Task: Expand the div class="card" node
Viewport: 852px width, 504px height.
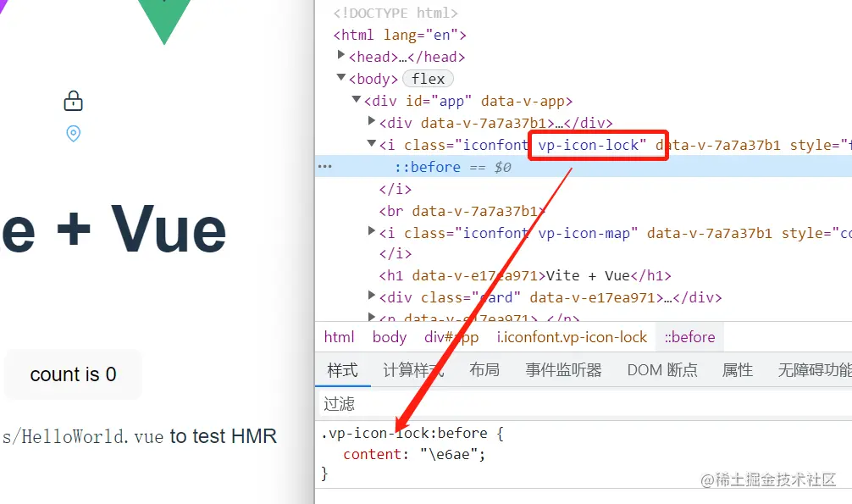Action: tap(372, 296)
